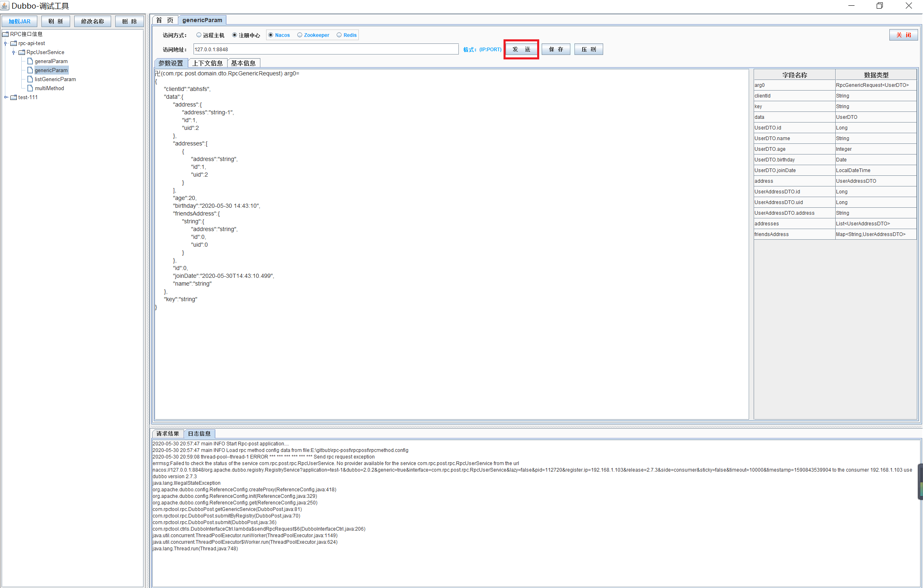Select genericParam method in the tree
Screen dimensions: 923x588
pyautogui.click(x=51, y=70)
